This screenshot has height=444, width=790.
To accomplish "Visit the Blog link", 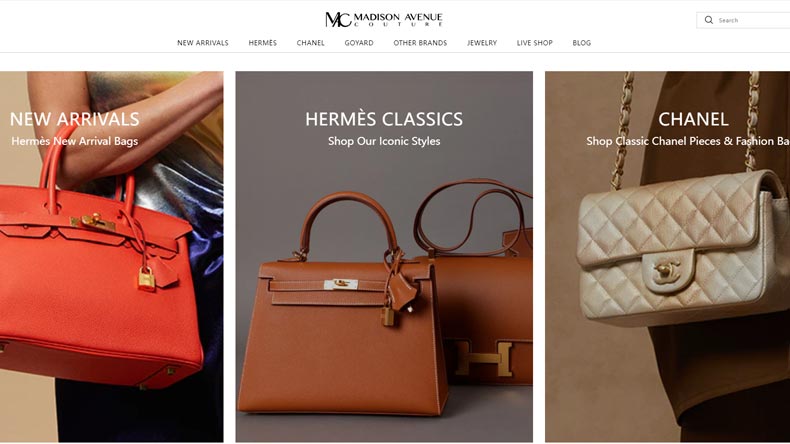I will point(581,43).
